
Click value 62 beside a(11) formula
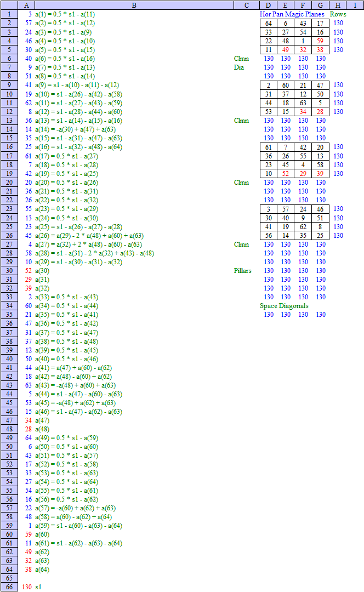tap(29, 103)
